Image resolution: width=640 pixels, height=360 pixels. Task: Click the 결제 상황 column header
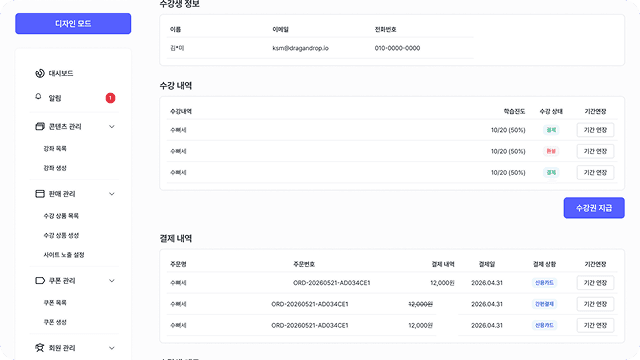(x=544, y=264)
